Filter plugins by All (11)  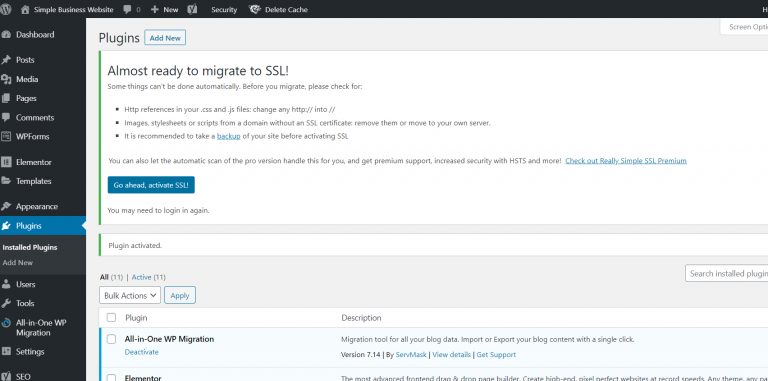coord(111,277)
